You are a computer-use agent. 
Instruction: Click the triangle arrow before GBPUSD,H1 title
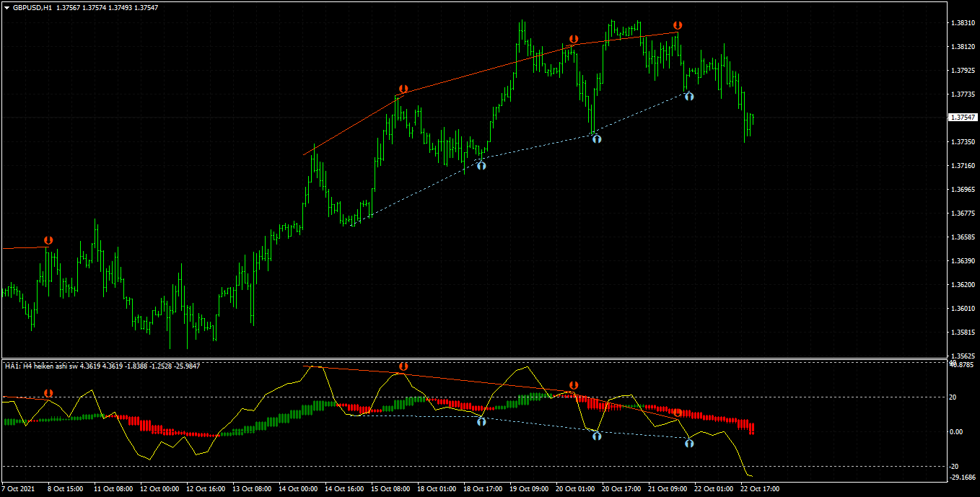(x=6, y=7)
